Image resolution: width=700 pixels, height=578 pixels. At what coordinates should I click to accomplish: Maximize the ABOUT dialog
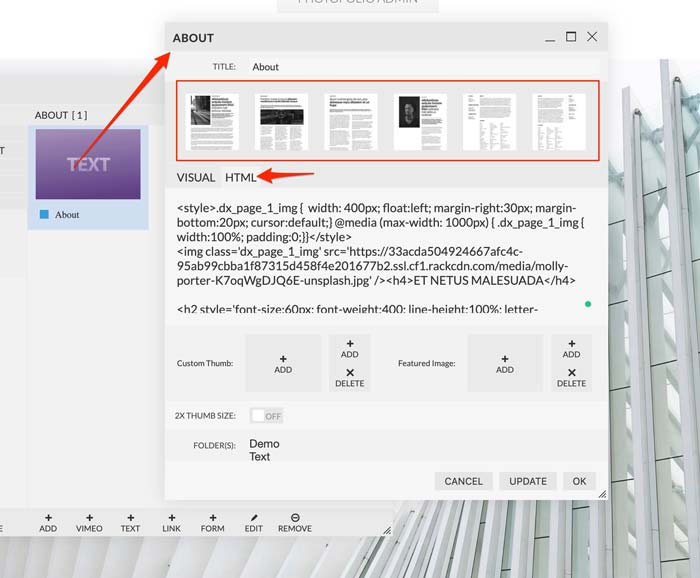571,37
